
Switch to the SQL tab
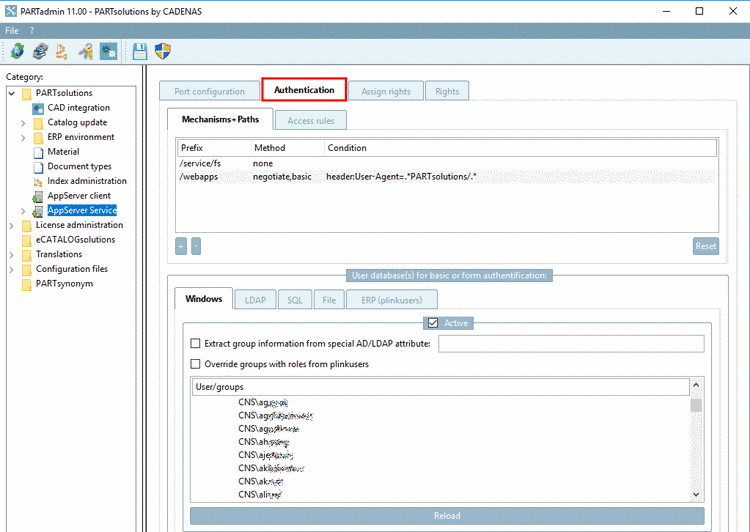(295, 300)
